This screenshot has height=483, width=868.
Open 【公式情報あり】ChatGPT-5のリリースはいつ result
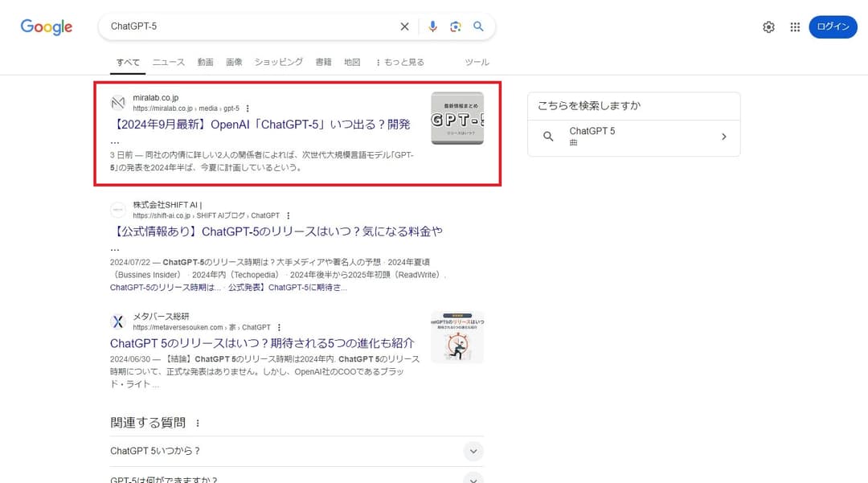pos(276,231)
